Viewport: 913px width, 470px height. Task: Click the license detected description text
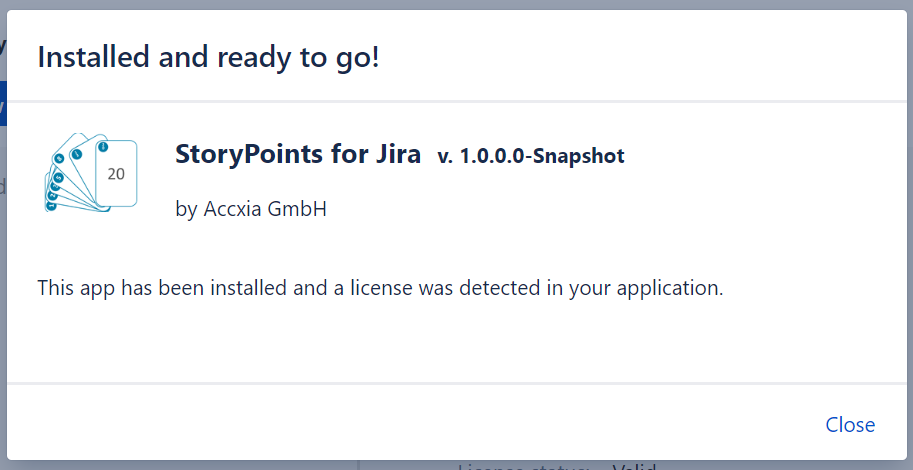point(380,288)
